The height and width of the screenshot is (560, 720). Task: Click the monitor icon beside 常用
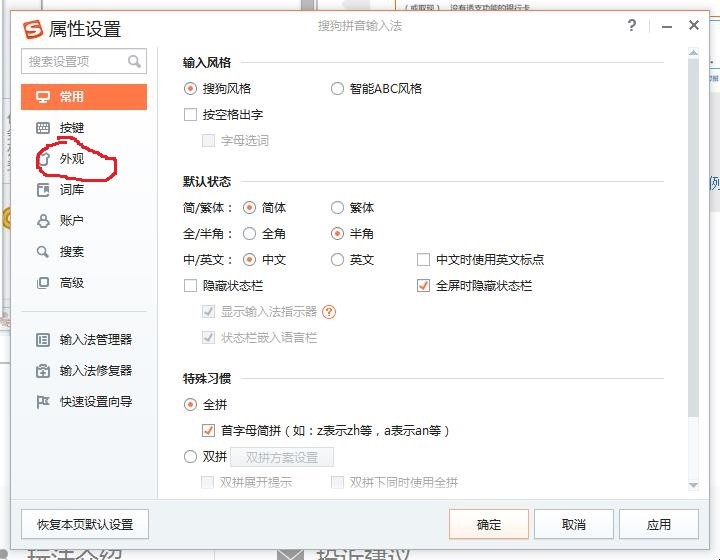[43, 97]
